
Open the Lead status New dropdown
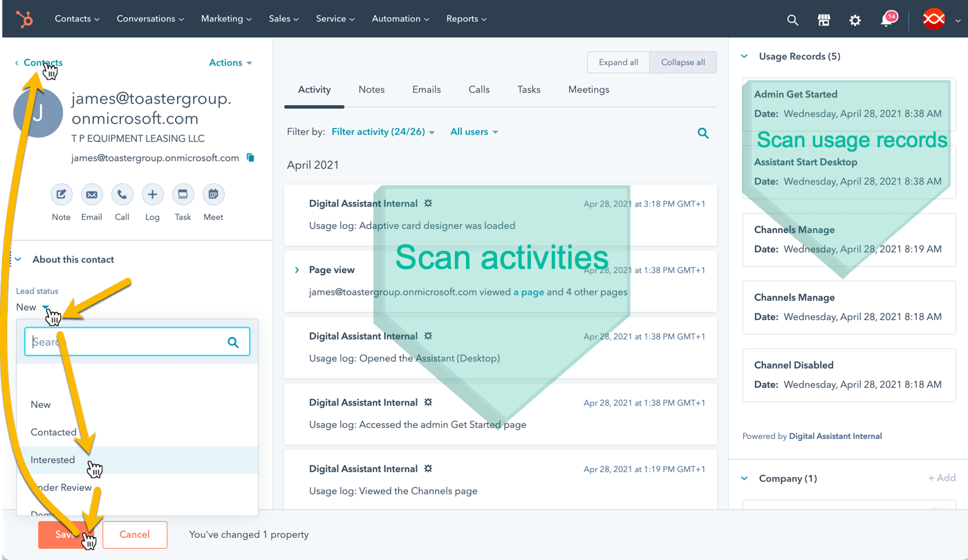(32, 307)
